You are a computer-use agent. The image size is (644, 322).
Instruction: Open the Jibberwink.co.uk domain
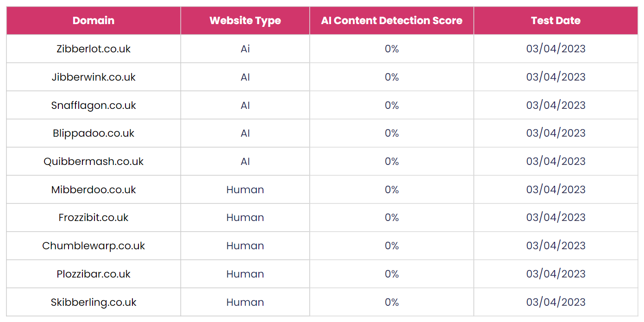click(94, 77)
